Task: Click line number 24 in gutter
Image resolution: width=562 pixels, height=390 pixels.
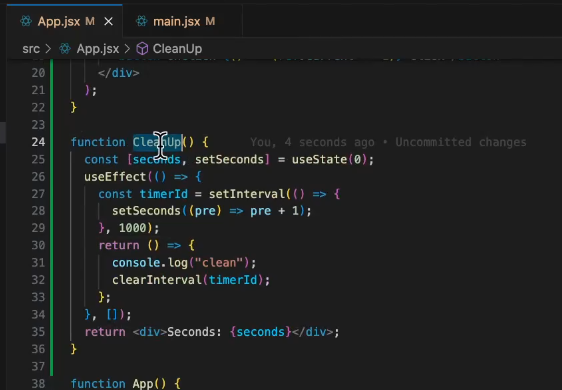Action: (38, 142)
